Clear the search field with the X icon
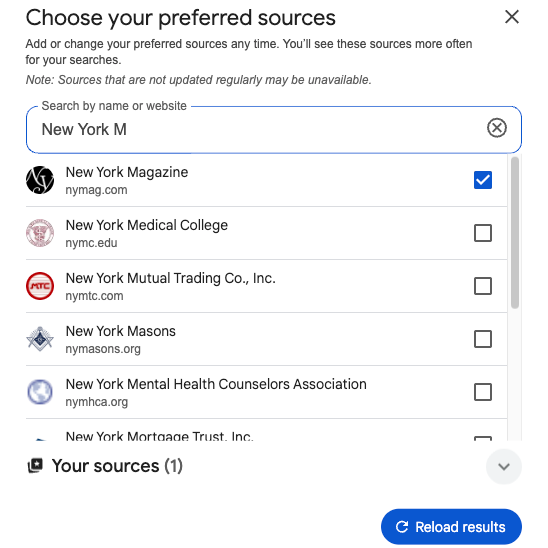 (x=497, y=128)
